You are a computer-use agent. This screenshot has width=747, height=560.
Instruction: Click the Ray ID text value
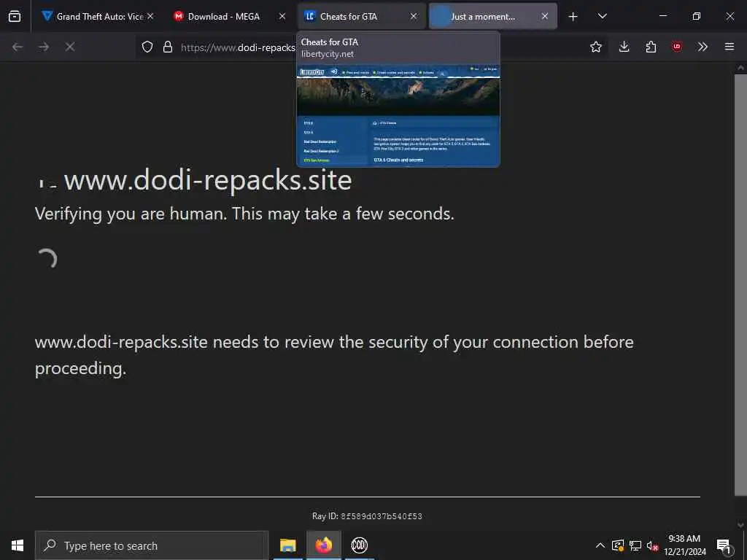(x=381, y=516)
